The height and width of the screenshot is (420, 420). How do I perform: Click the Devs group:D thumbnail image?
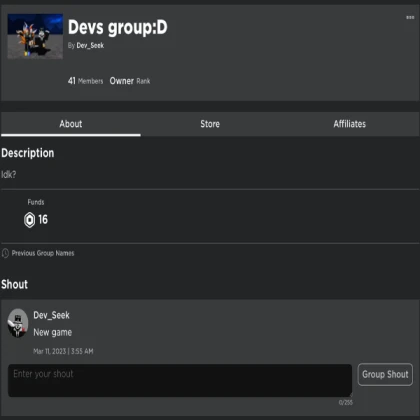[x=35, y=36]
